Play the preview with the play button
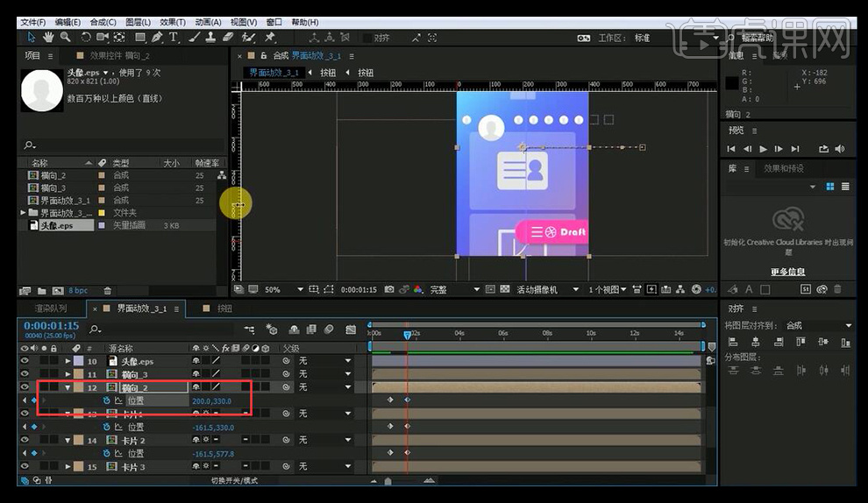This screenshot has height=503, width=868. [x=764, y=149]
